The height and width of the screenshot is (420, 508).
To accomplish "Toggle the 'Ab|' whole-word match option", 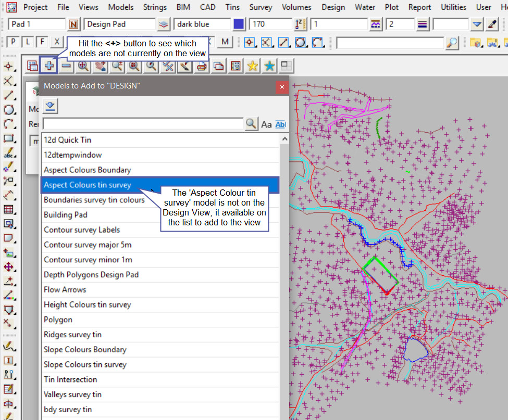I will [x=280, y=124].
